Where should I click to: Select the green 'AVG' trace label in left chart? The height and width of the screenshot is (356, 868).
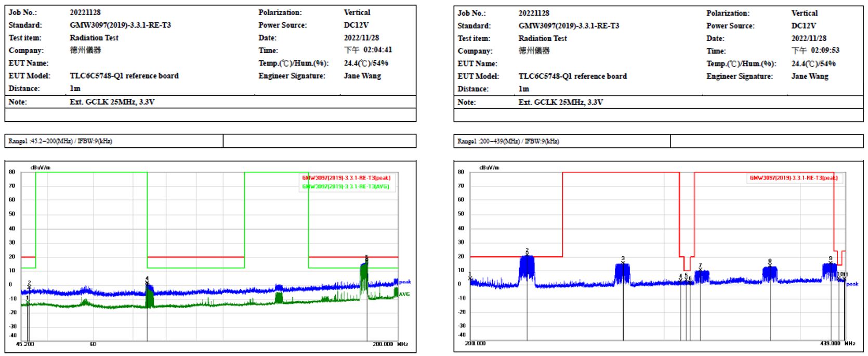404,294
